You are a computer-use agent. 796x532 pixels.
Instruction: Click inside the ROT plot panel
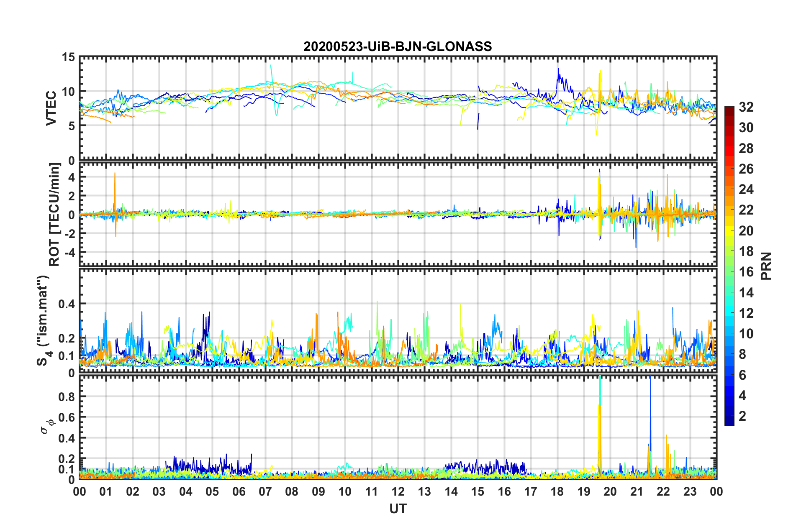click(398, 214)
